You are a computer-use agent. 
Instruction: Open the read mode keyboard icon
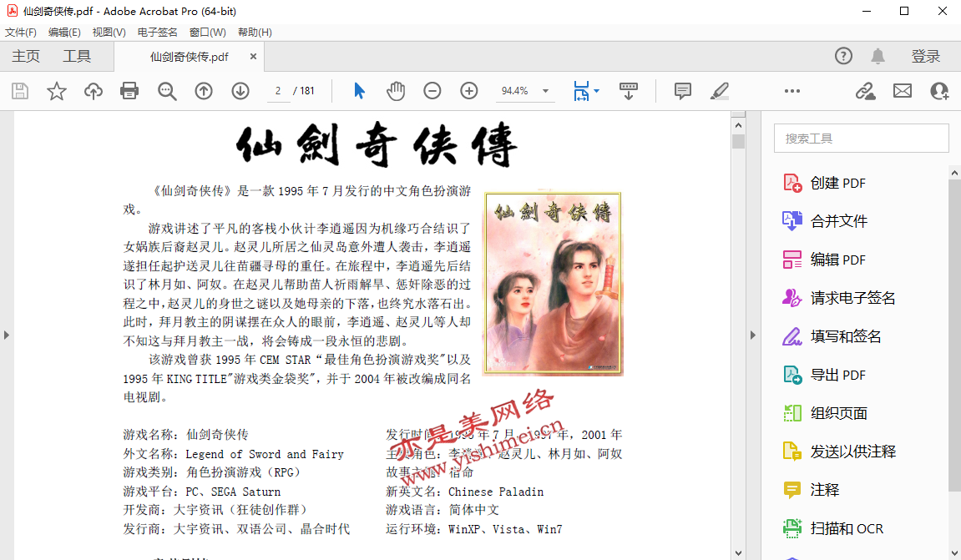tap(628, 91)
